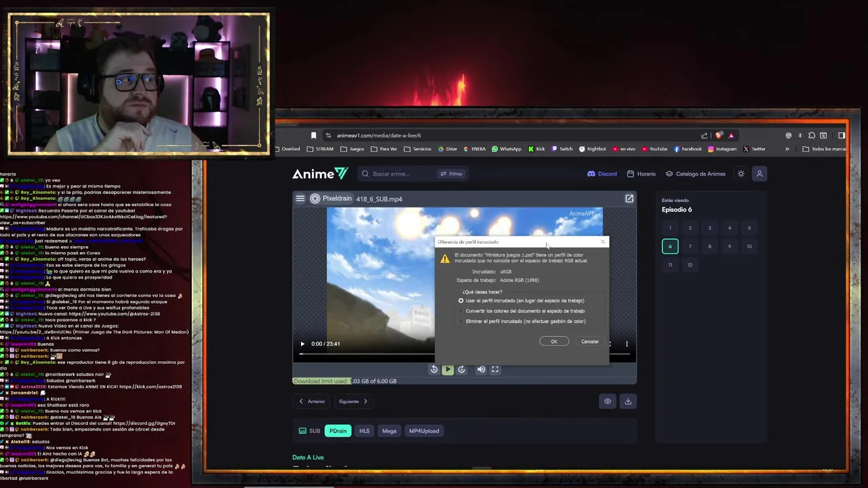868x488 pixels.
Task: Open the Discord link in site header
Action: (602, 174)
